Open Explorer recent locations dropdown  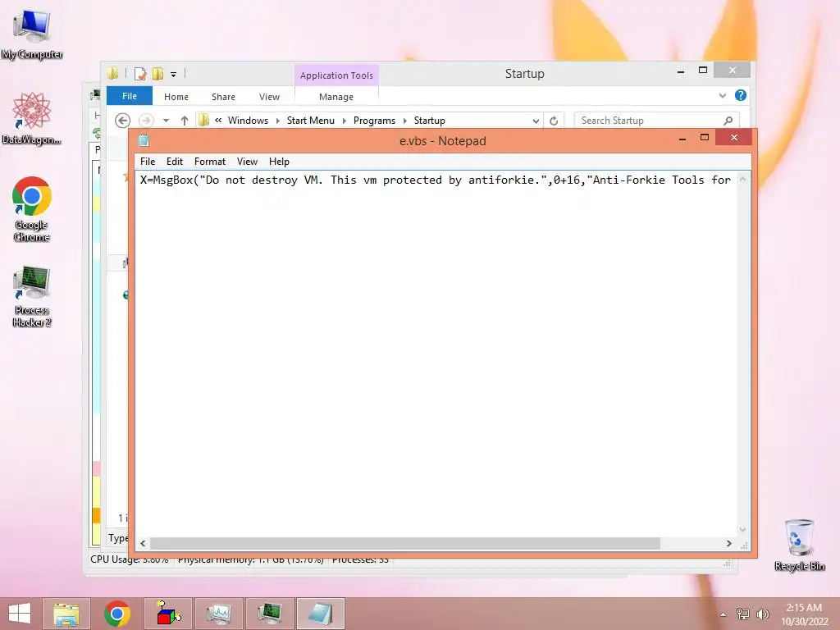pos(166,121)
